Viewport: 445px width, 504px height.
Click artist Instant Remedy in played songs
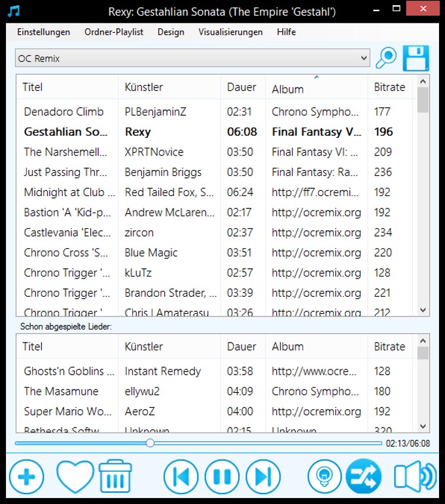click(x=162, y=371)
